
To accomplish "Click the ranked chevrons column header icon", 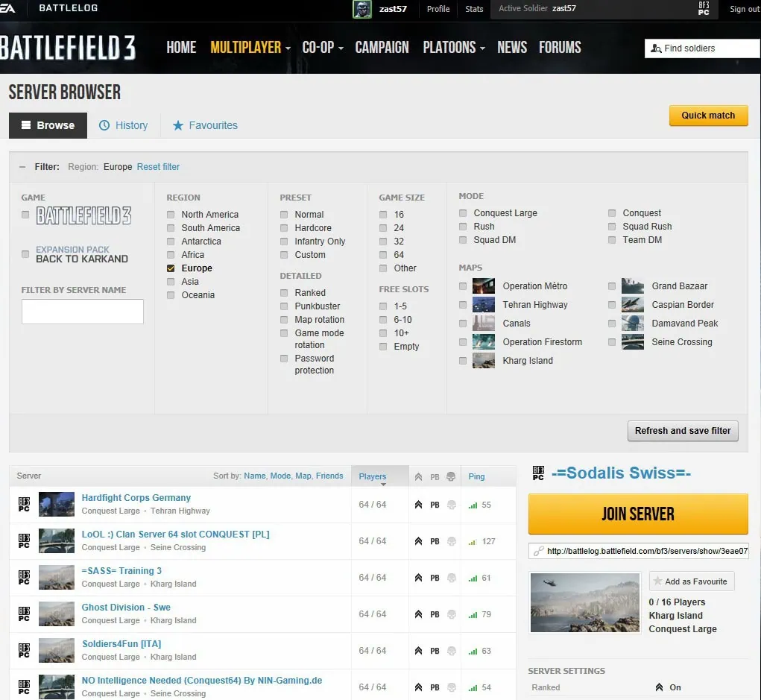I will pos(418,476).
